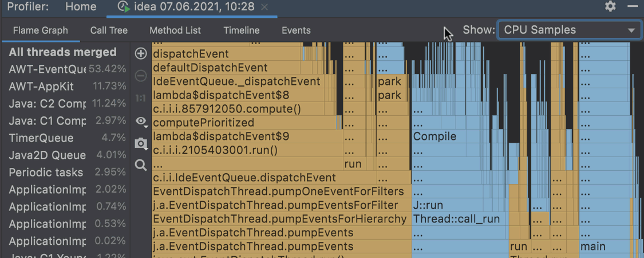This screenshot has height=258, width=644.
Task: Select the Java2D Queue thread
Action: (47, 155)
